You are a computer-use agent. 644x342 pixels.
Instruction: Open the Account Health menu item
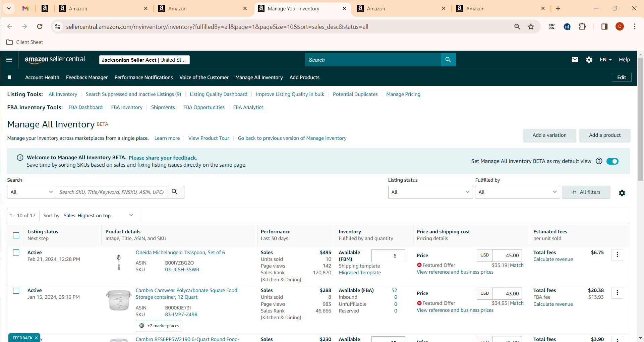[x=42, y=77]
